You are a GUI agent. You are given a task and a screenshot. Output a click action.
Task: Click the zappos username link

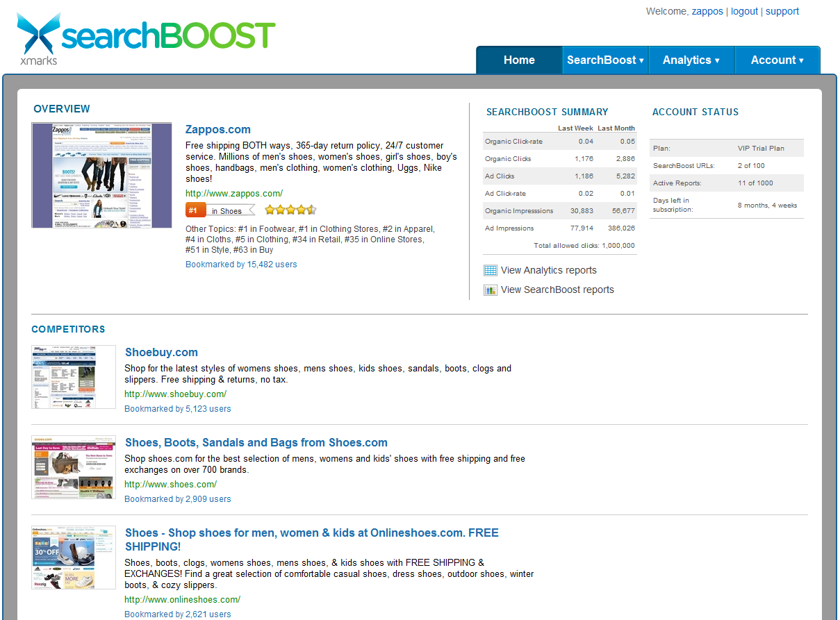click(707, 11)
